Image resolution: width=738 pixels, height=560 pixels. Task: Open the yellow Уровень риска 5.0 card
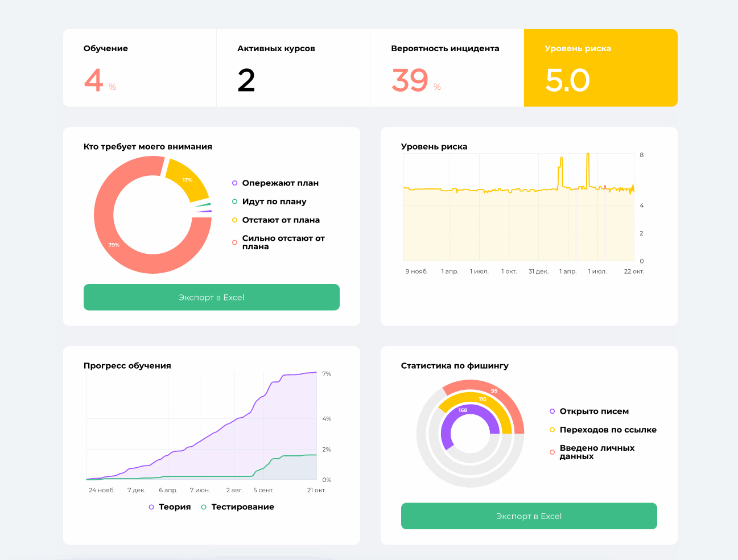pyautogui.click(x=601, y=68)
